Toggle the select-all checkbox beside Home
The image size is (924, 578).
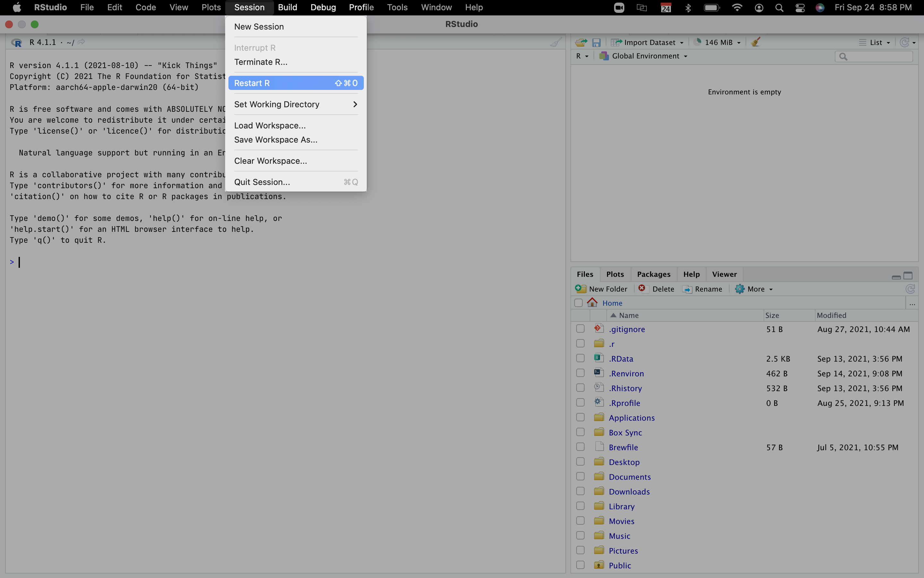coord(578,303)
